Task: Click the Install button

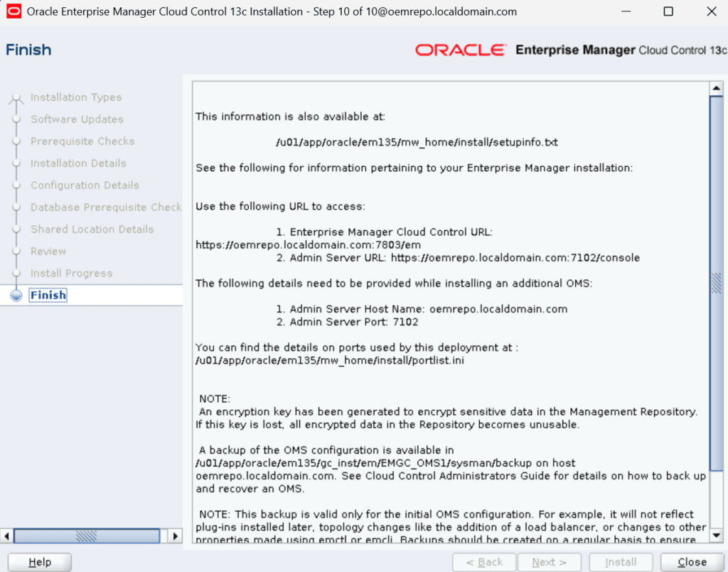Action: (x=621, y=562)
